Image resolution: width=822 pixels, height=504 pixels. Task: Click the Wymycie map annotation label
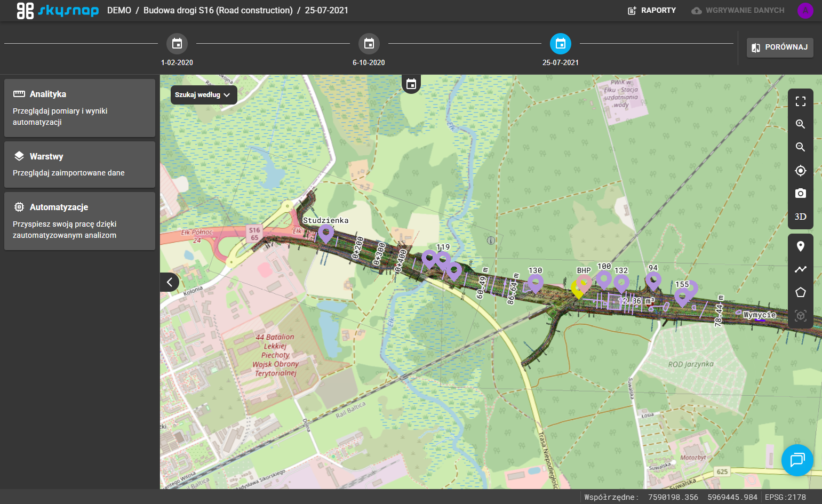tap(760, 315)
